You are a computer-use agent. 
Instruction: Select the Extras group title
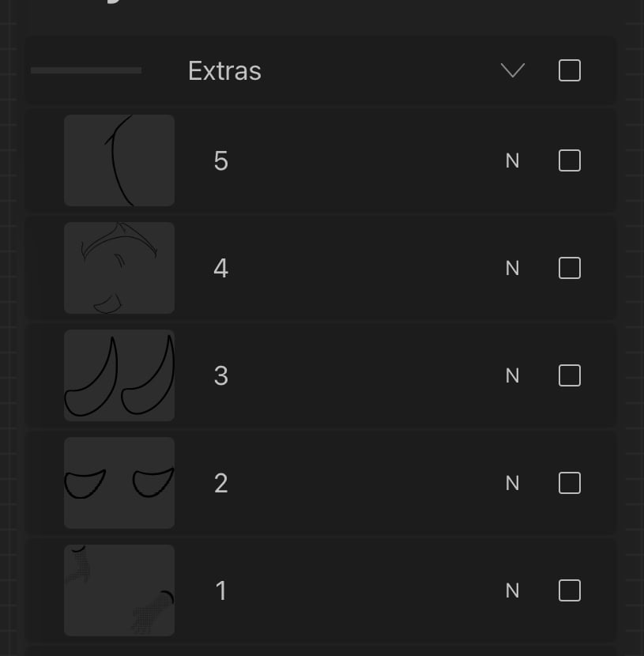tap(224, 71)
